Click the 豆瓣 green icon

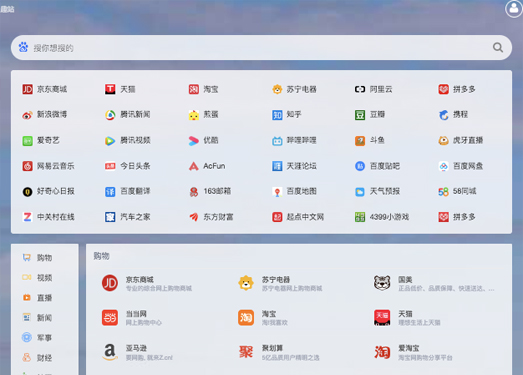point(360,115)
